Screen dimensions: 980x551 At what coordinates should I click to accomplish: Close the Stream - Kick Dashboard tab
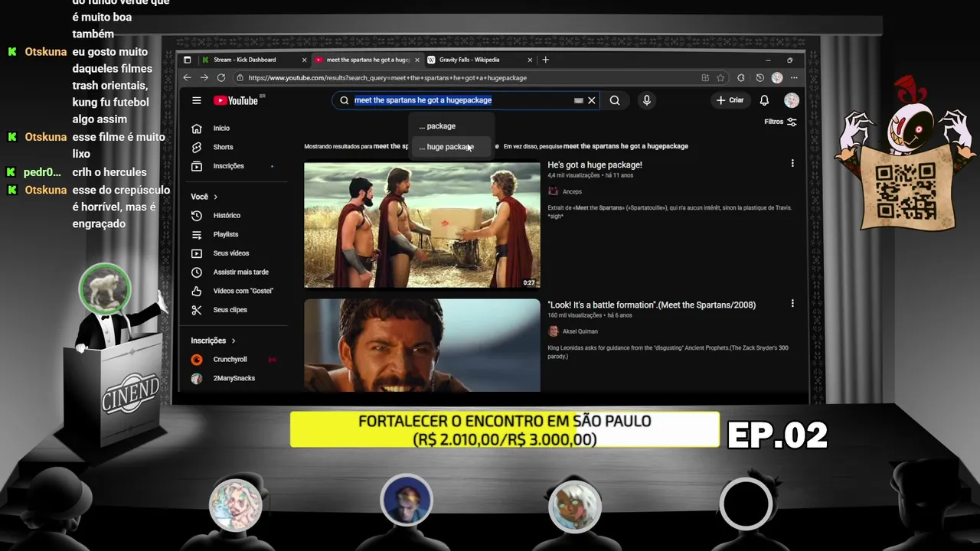pyautogui.click(x=304, y=60)
